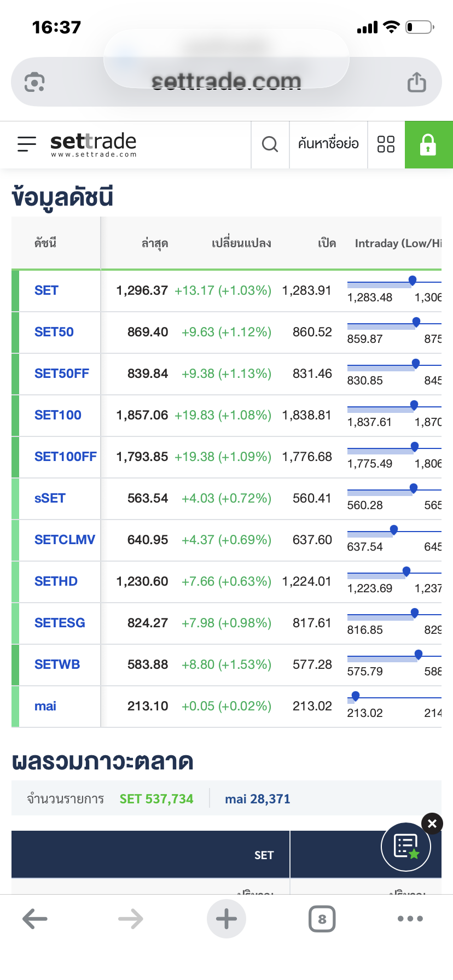The width and height of the screenshot is (453, 980).
Task: Open the SET index link
Action: [x=47, y=290]
